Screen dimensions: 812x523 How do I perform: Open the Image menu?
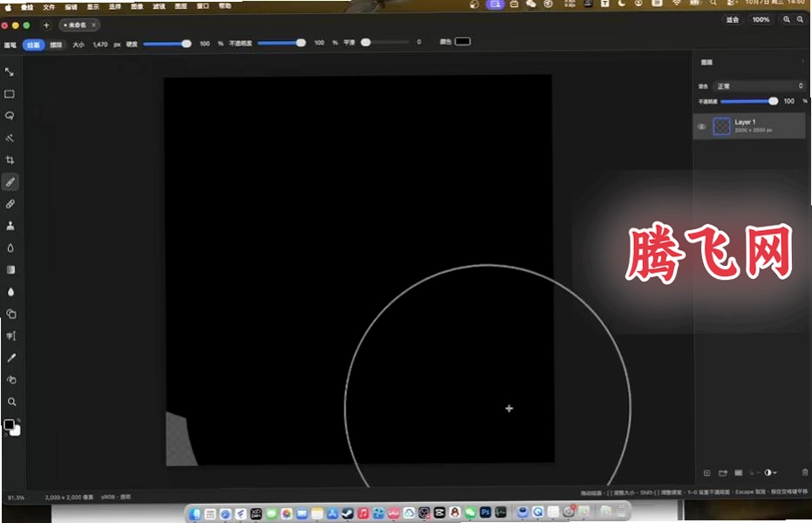(137, 7)
